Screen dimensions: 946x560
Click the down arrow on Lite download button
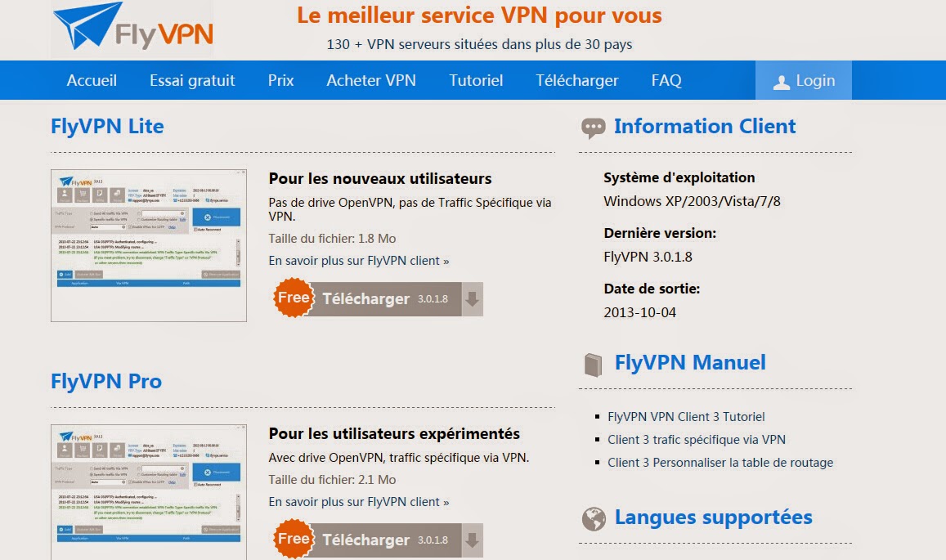tap(473, 298)
